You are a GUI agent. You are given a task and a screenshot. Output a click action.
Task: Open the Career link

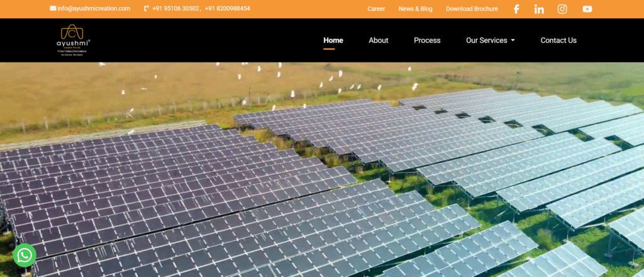tap(376, 9)
